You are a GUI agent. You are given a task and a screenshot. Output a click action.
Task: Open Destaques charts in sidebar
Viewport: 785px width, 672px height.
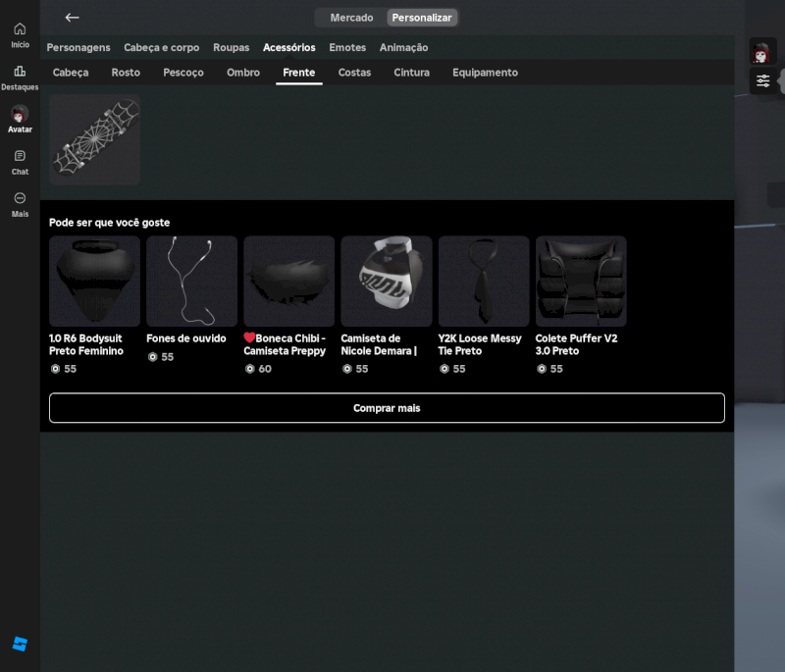[x=20, y=77]
